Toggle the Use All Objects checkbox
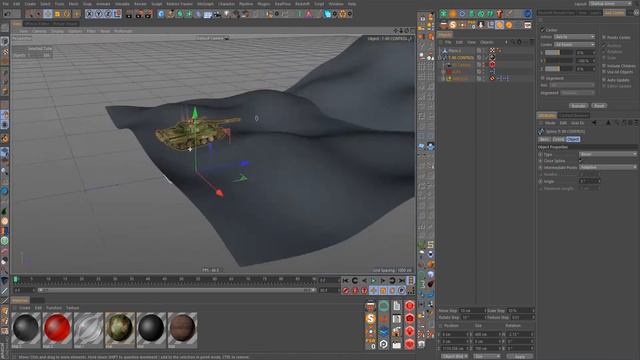 [x=604, y=72]
